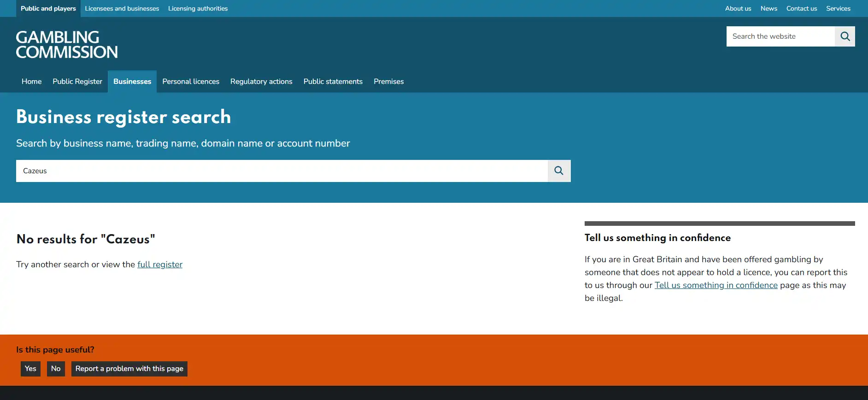
Task: Navigate to Premises
Action: click(x=389, y=82)
